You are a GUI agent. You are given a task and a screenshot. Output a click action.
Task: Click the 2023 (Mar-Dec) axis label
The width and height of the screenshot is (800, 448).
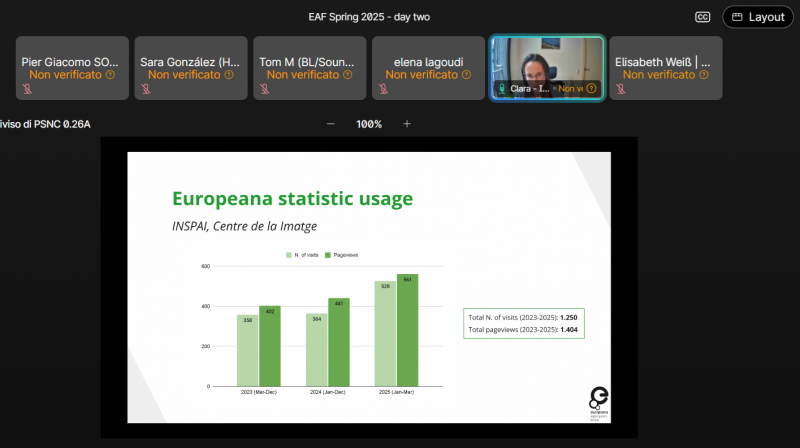click(259, 392)
